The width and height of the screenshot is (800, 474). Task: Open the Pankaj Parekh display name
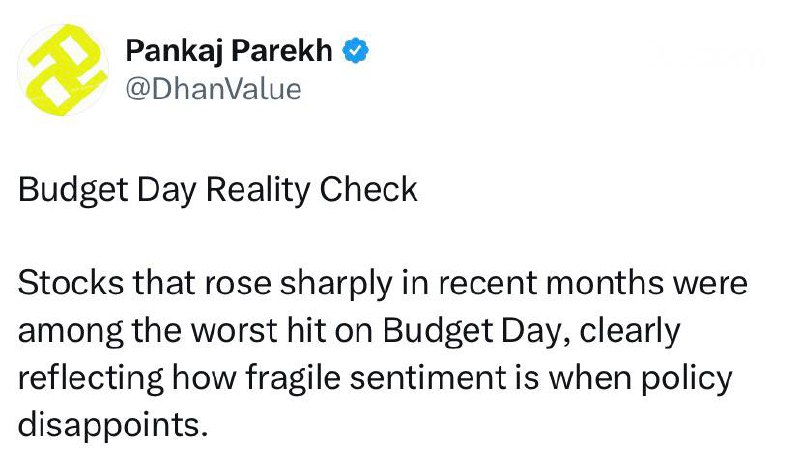(229, 52)
